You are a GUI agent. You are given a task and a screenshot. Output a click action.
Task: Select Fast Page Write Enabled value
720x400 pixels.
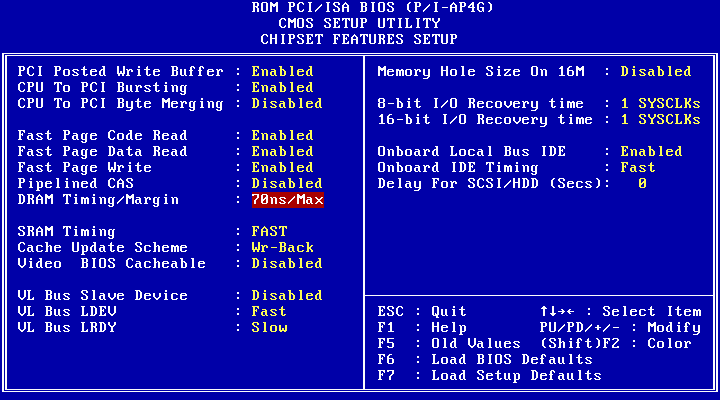coord(282,168)
